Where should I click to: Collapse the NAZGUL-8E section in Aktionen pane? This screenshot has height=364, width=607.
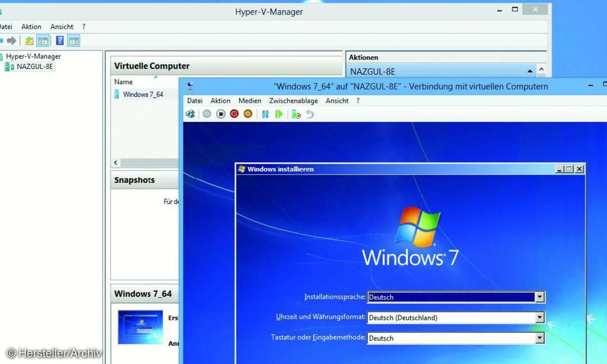coord(530,71)
